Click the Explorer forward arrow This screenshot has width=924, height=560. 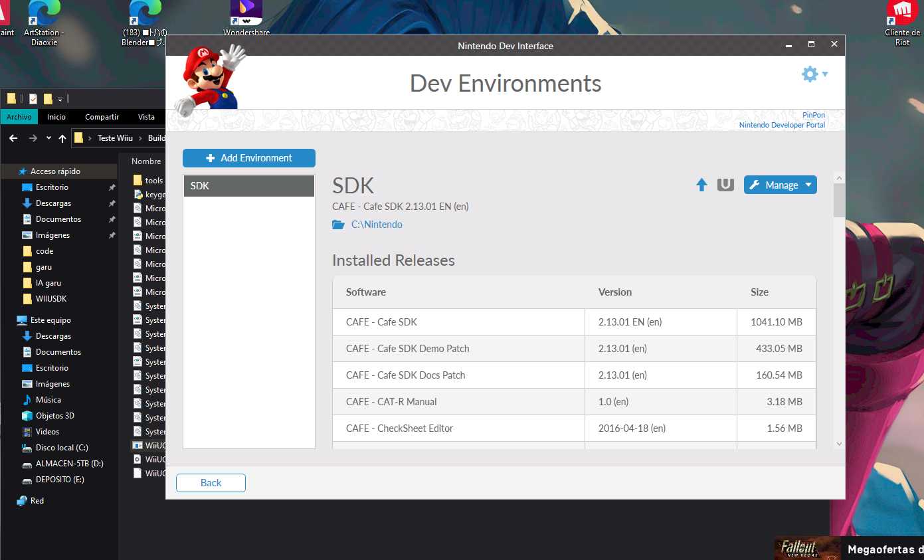point(33,138)
